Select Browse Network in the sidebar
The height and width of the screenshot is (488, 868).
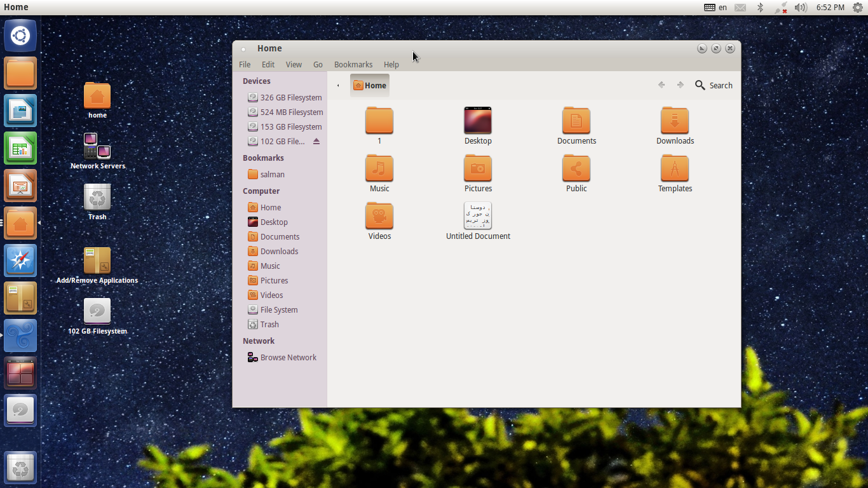point(288,357)
